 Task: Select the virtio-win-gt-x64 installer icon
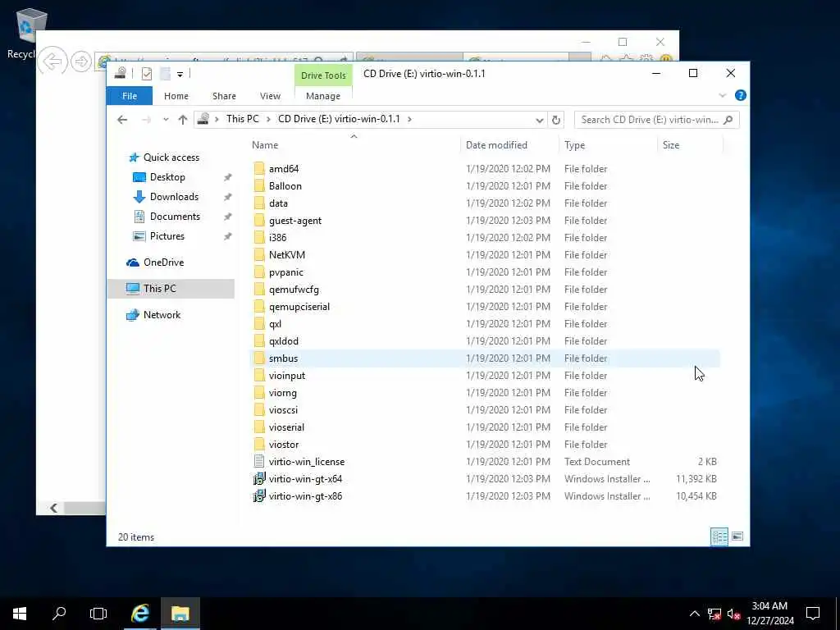(259, 478)
